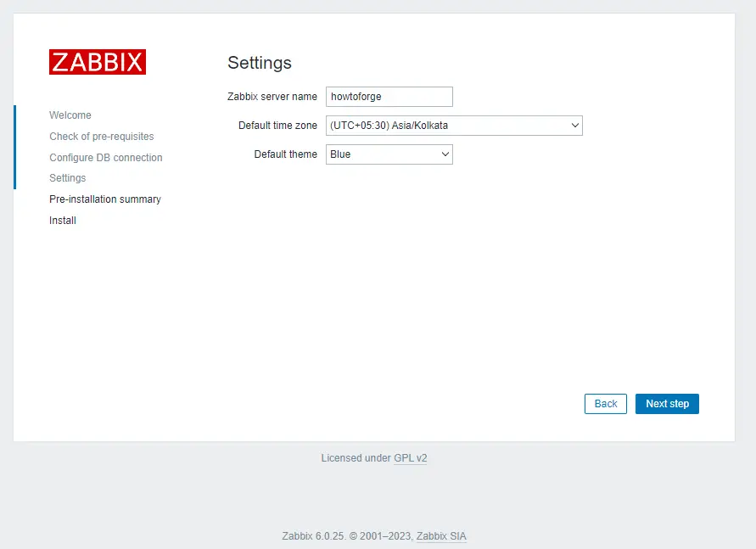
Task: Select the Install step in sidebar
Action: 62,220
